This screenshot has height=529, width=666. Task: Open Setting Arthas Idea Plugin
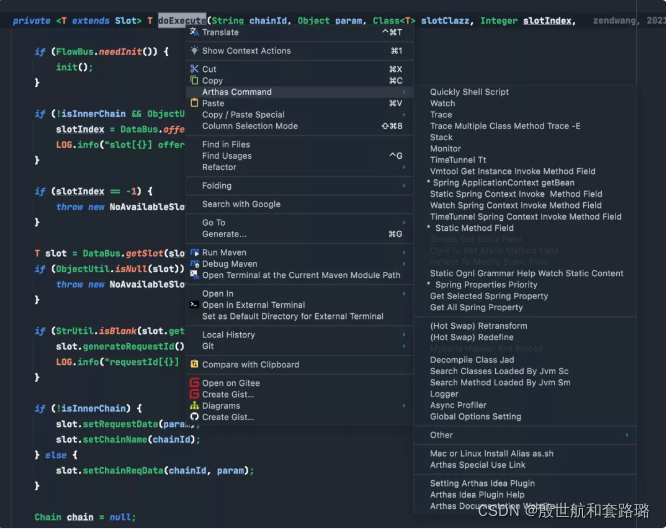tap(525, 483)
